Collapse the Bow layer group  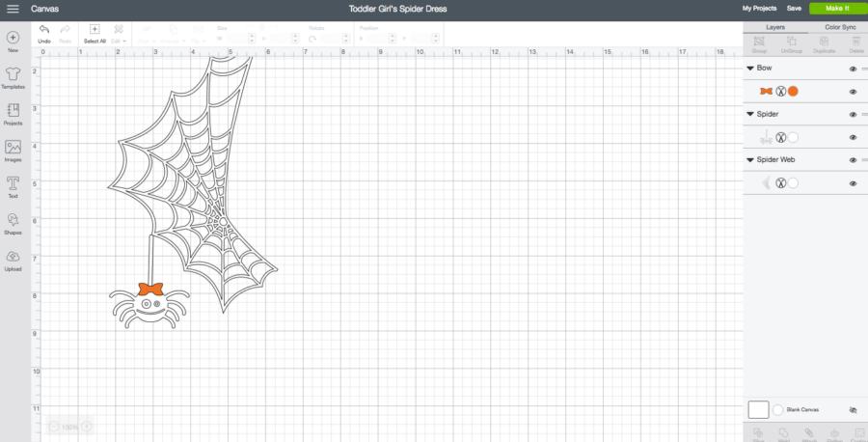(750, 69)
